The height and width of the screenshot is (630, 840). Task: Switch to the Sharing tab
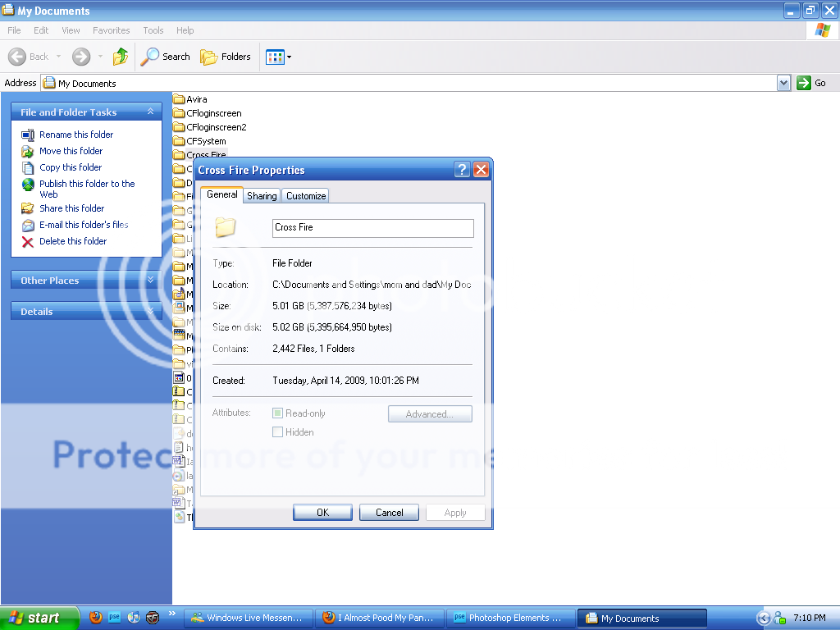click(262, 196)
